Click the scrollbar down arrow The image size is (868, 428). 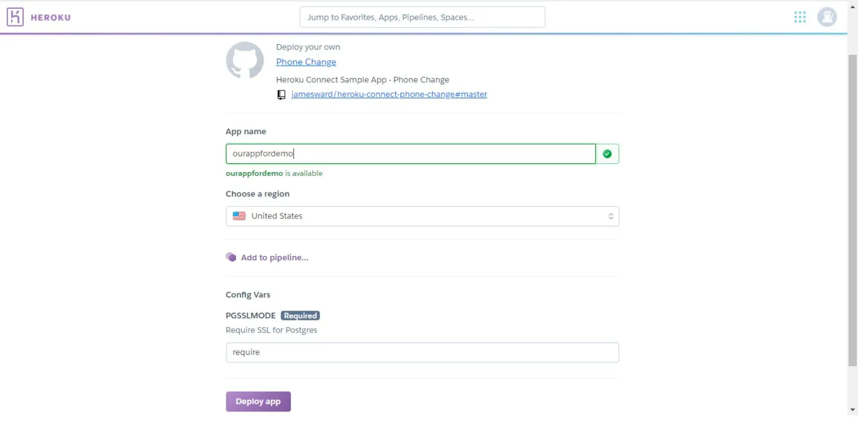click(x=853, y=410)
